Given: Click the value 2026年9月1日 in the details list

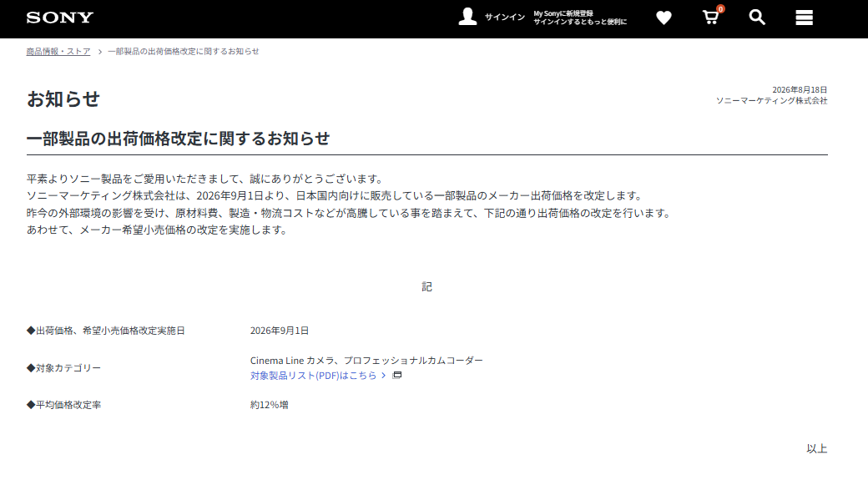Looking at the screenshot, I should [280, 331].
